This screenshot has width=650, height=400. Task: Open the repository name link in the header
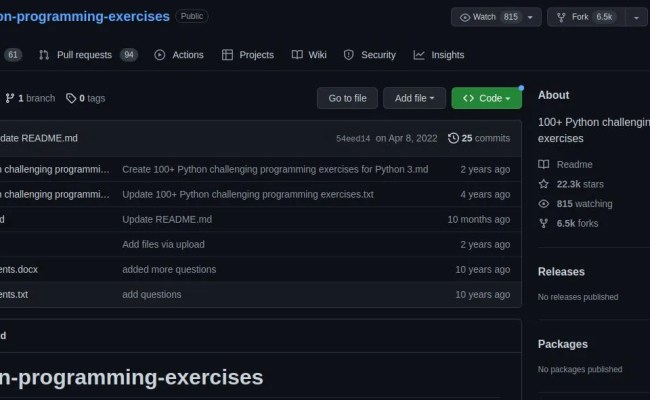click(85, 17)
